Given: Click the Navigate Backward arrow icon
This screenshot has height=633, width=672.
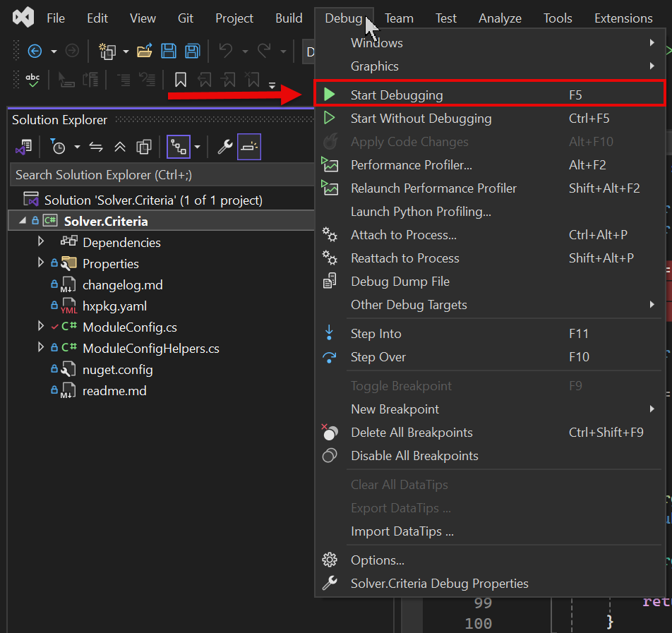Looking at the screenshot, I should pos(35,52).
